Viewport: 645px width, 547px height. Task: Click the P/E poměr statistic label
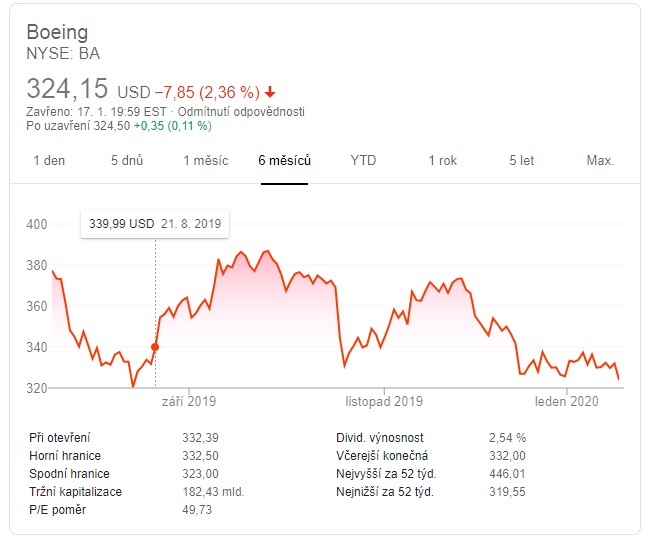pos(60,510)
